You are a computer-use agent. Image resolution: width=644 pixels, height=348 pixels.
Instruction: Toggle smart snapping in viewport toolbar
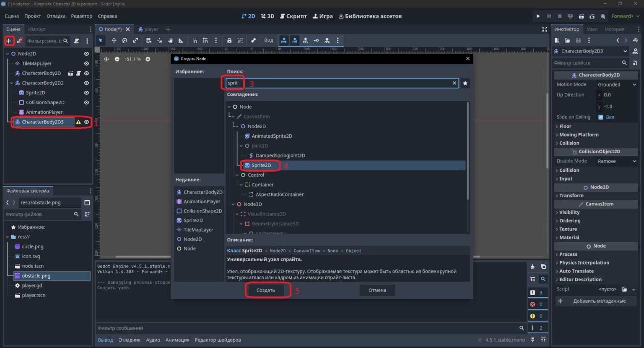195,40
